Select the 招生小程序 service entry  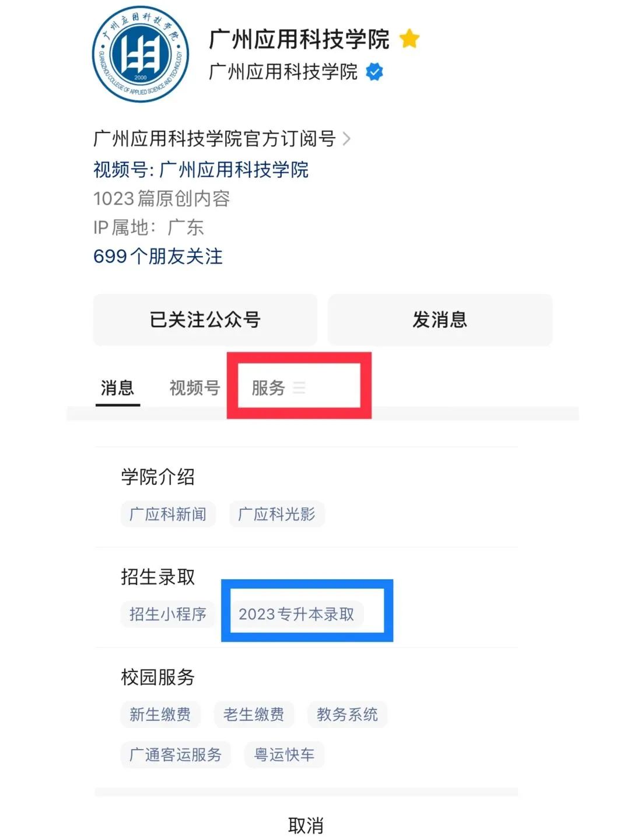point(167,614)
